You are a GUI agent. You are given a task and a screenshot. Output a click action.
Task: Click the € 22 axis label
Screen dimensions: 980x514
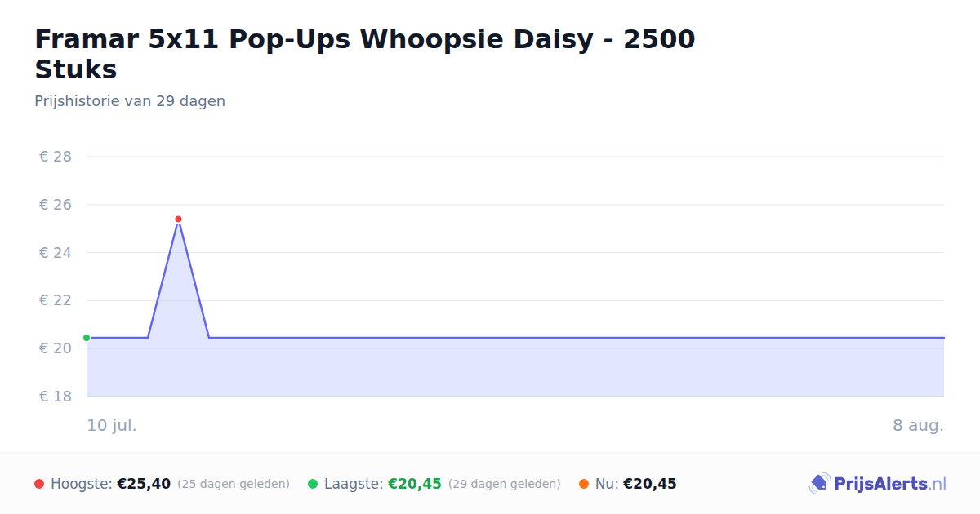pyautogui.click(x=56, y=300)
